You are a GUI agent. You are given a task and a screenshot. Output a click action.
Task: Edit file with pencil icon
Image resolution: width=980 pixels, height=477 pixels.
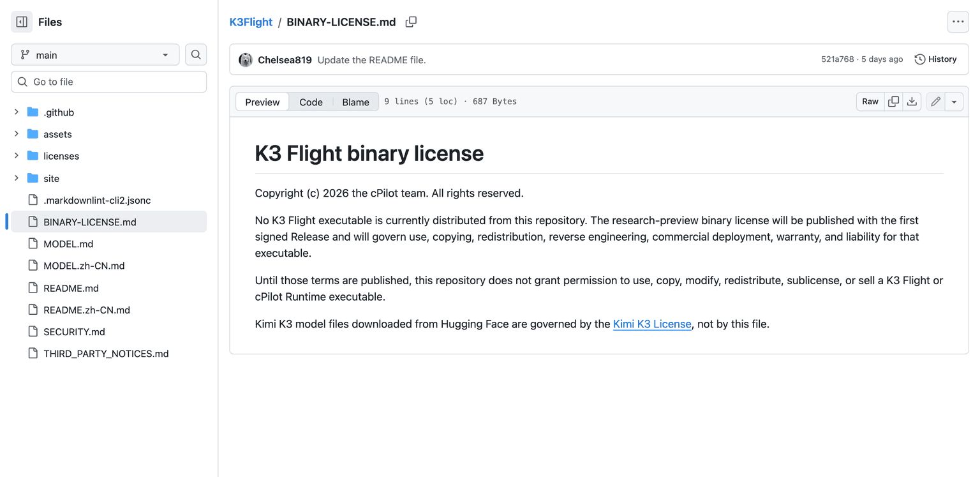pyautogui.click(x=935, y=102)
